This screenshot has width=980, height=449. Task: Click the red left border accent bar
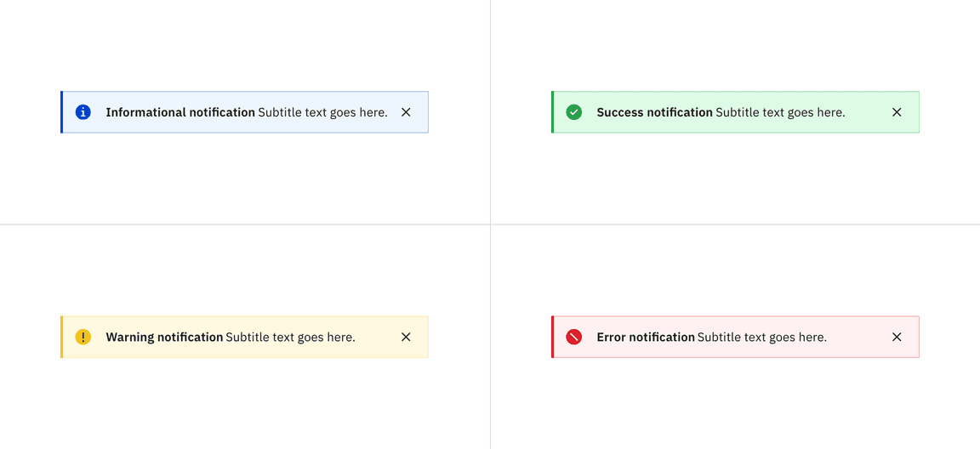[x=553, y=337]
